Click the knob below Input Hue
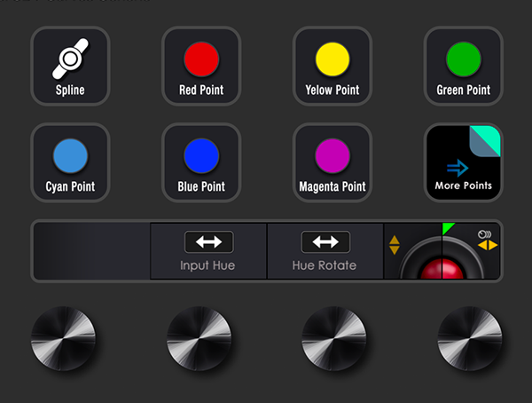The width and height of the screenshot is (532, 403). (x=199, y=338)
